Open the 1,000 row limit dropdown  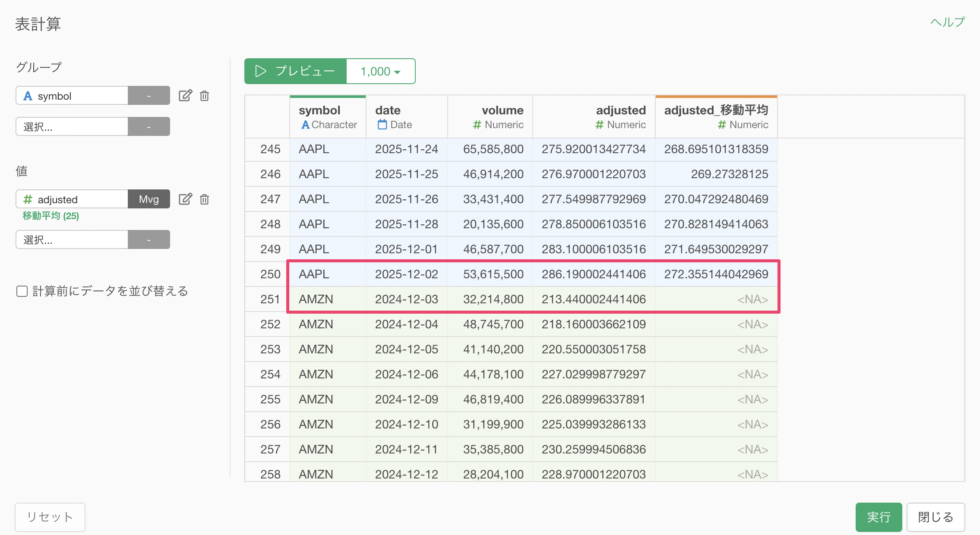coord(380,71)
